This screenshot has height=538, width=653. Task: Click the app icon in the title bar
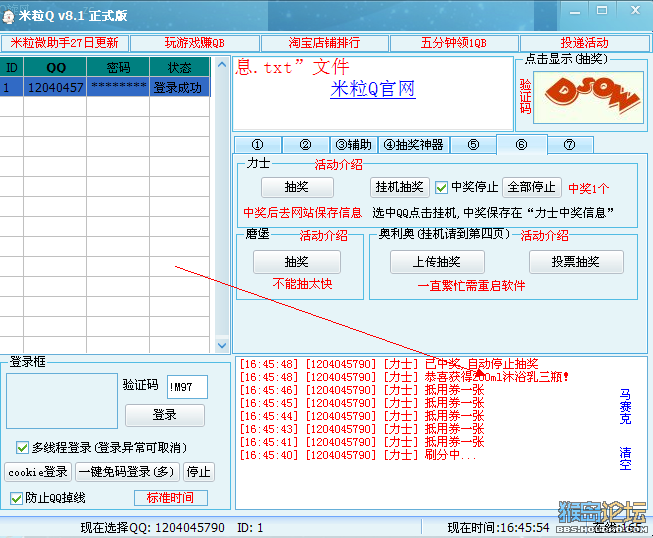pos(8,16)
